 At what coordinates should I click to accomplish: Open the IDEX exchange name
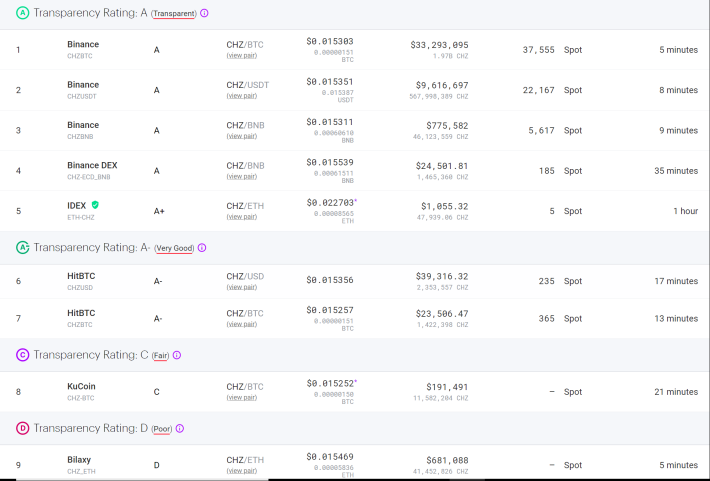point(77,206)
